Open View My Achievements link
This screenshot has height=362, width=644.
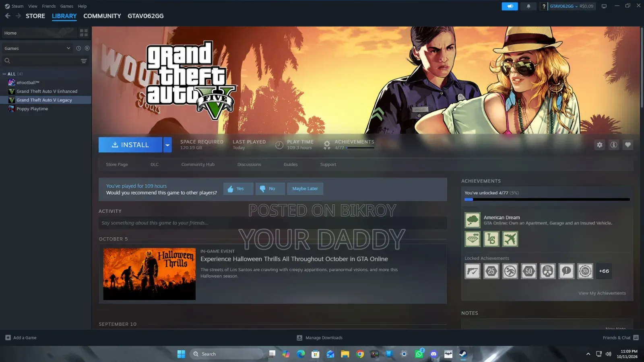point(602,293)
